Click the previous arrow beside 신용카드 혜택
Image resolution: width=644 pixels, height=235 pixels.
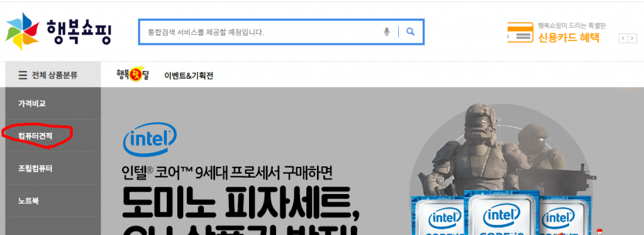623,38
